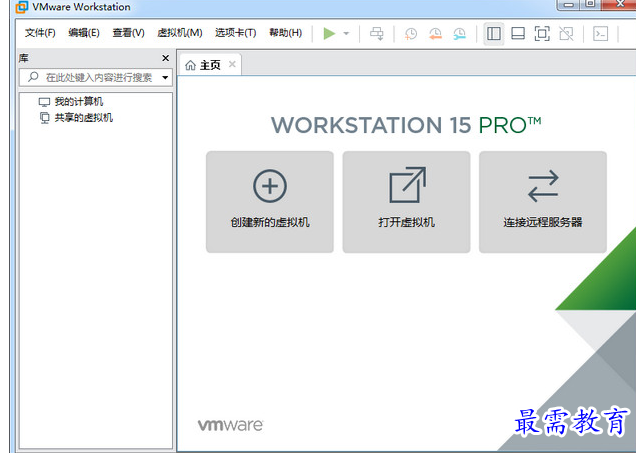
Task: Click Send Ctrl+Alt+Del toolbar icon
Action: 377,34
